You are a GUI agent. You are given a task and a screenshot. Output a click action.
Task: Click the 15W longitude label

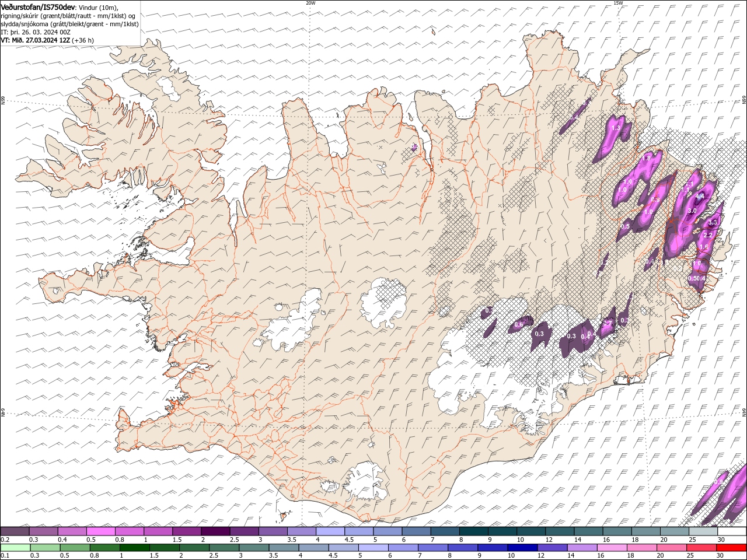[x=618, y=3]
